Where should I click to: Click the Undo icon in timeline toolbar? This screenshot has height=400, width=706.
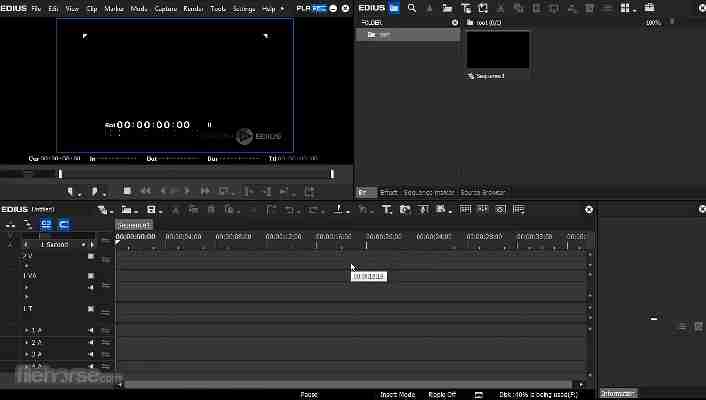[x=291, y=210]
